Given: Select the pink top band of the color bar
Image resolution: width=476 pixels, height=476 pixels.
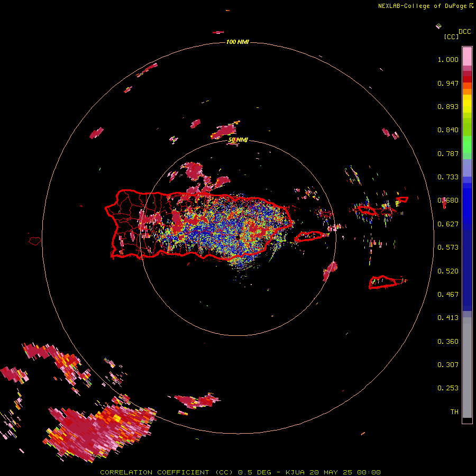Looking at the screenshot, I should (x=467, y=56).
